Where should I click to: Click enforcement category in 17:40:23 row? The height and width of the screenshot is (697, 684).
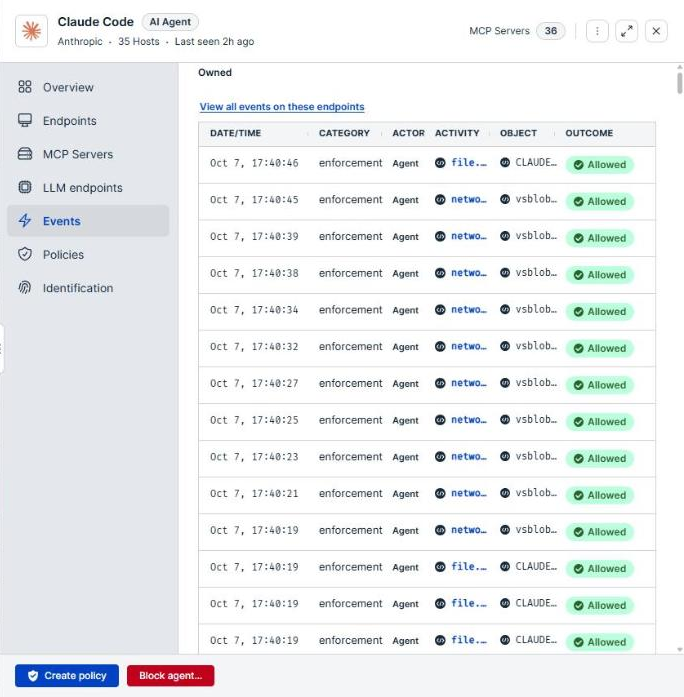350,457
